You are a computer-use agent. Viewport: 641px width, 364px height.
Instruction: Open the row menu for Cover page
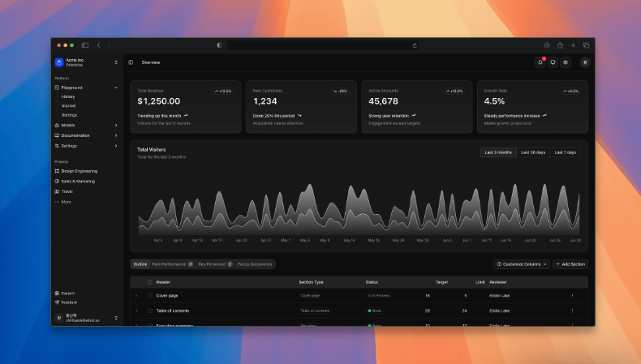tap(572, 295)
